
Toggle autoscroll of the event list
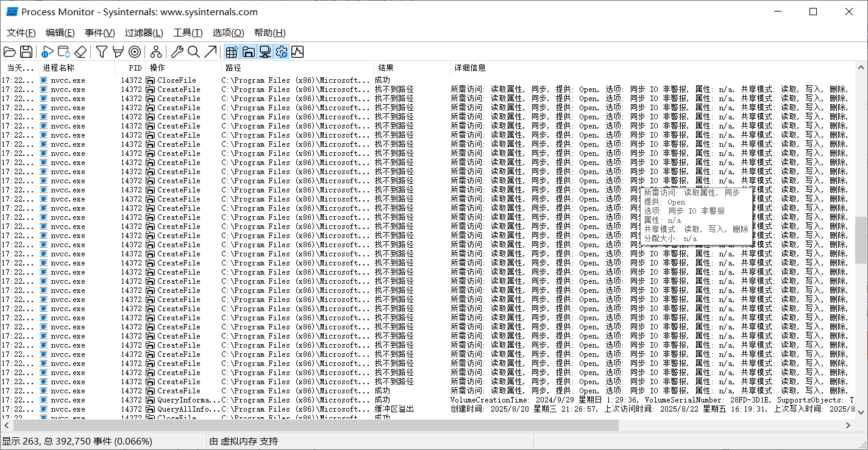64,52
